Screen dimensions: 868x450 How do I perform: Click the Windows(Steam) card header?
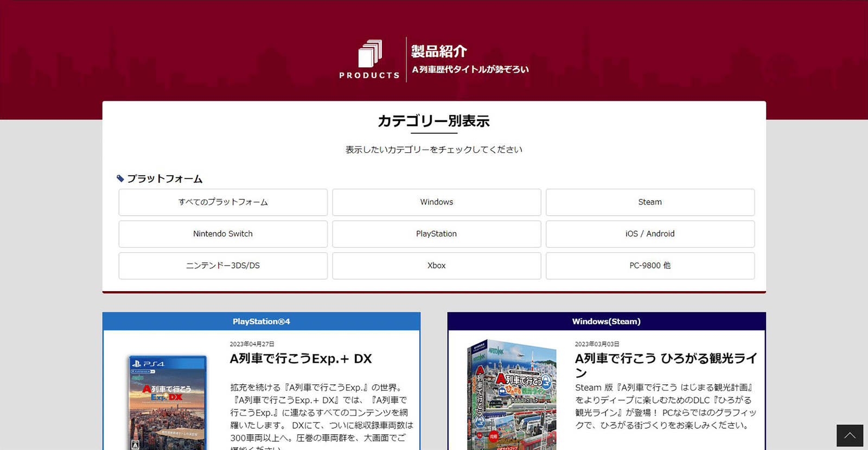[607, 322]
